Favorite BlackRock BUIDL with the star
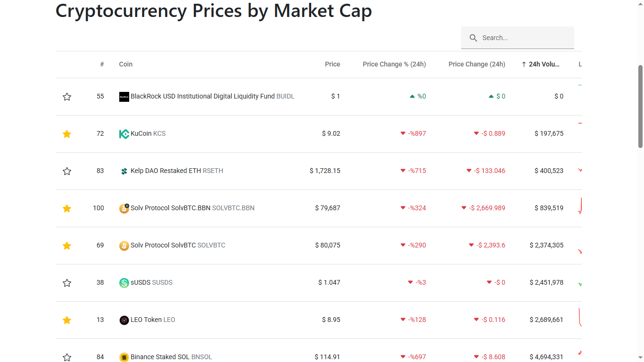 [x=67, y=97]
